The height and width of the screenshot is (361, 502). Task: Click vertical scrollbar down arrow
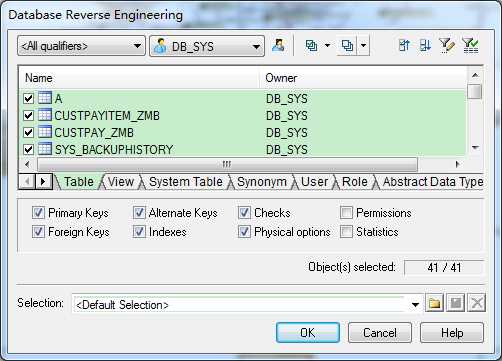(x=475, y=147)
